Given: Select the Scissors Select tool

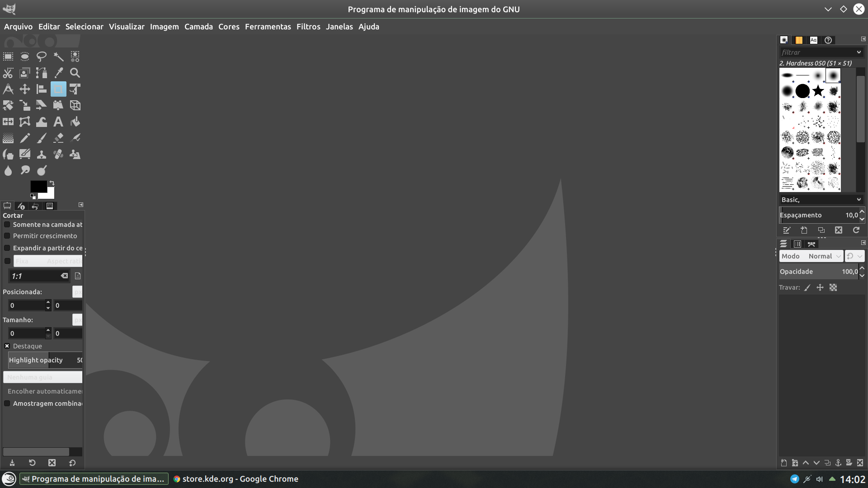Looking at the screenshot, I should (x=8, y=73).
